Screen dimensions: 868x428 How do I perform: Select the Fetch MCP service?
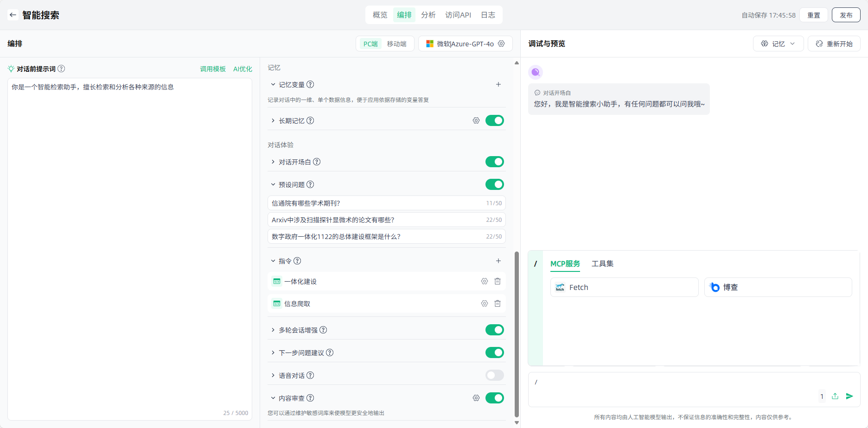click(625, 287)
